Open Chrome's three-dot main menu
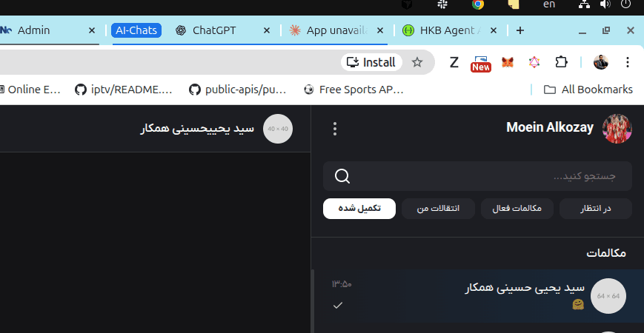 click(x=628, y=62)
